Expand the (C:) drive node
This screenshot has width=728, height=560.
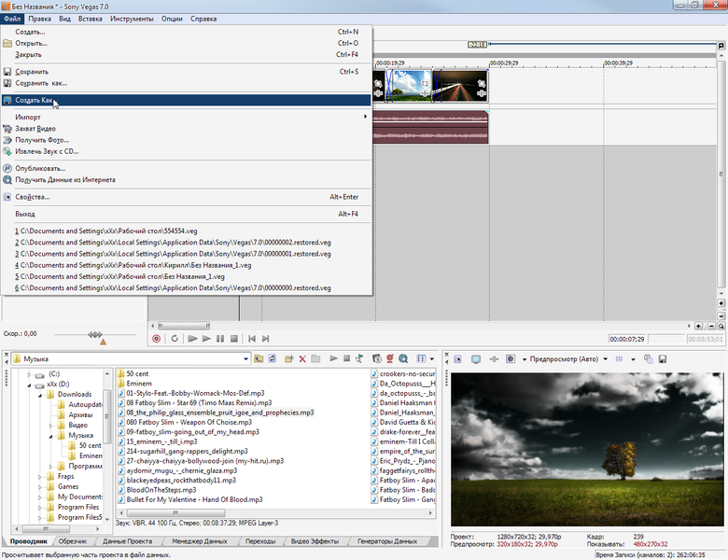click(x=29, y=374)
